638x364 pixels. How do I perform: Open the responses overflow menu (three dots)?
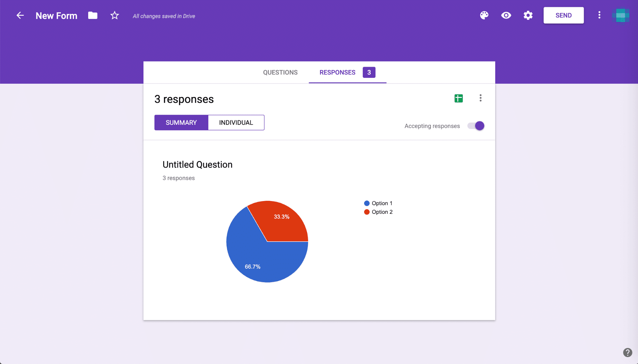click(481, 98)
